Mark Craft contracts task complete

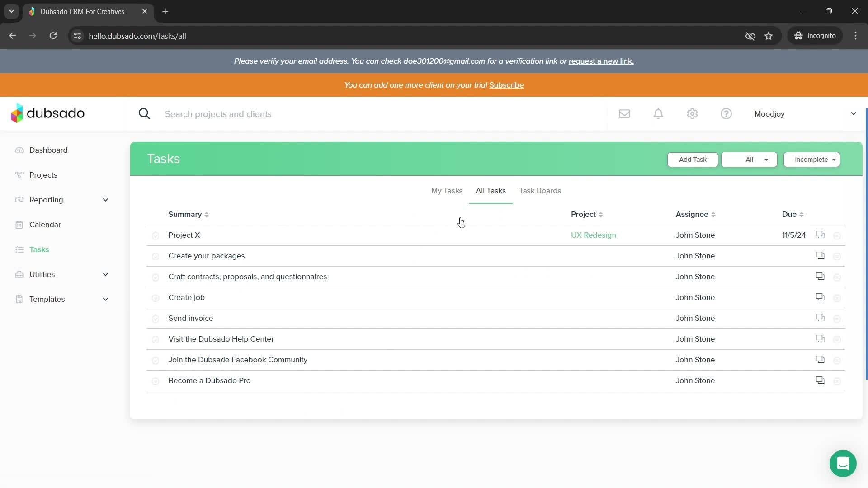point(156,277)
